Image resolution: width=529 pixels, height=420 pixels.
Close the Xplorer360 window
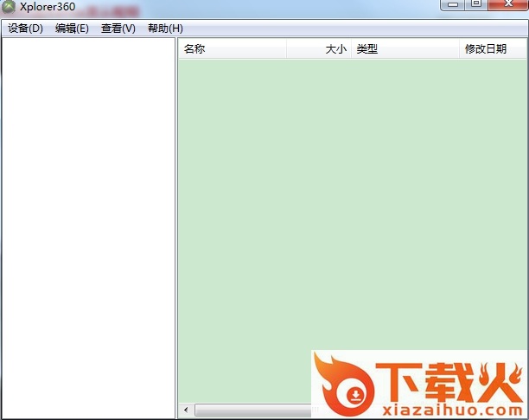pyautogui.click(x=508, y=4)
